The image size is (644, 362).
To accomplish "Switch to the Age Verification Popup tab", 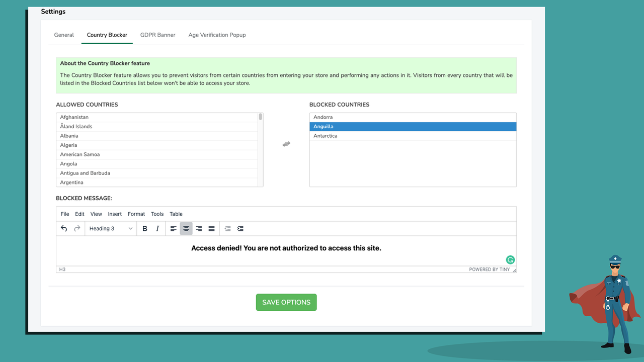I will (217, 35).
